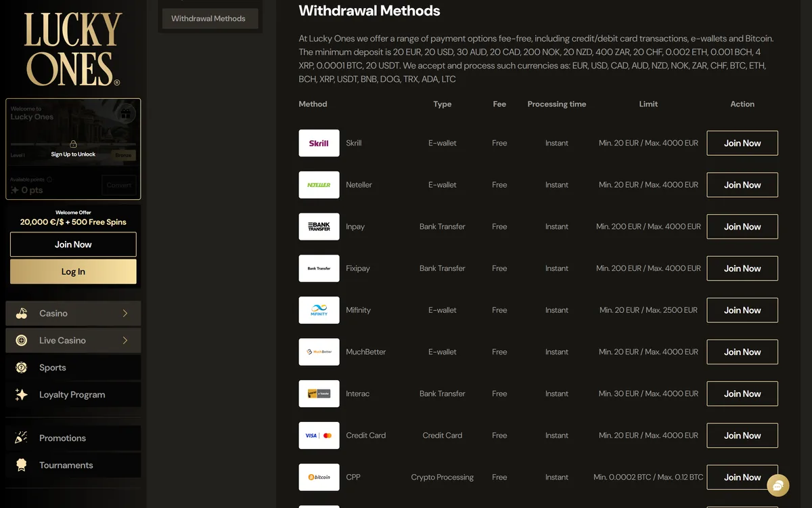Open the Withdrawal Methods tab

point(210,18)
